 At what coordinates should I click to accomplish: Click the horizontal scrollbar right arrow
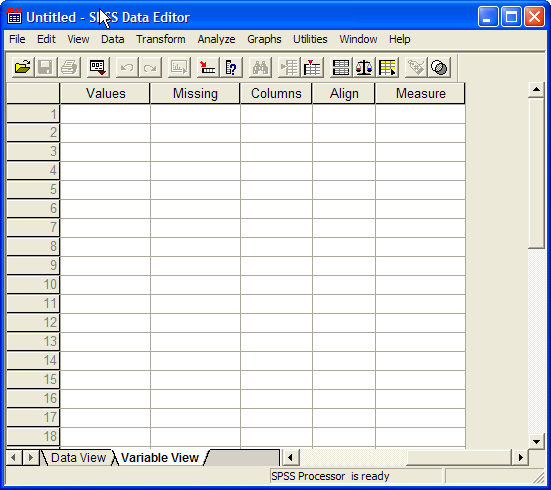(520, 458)
